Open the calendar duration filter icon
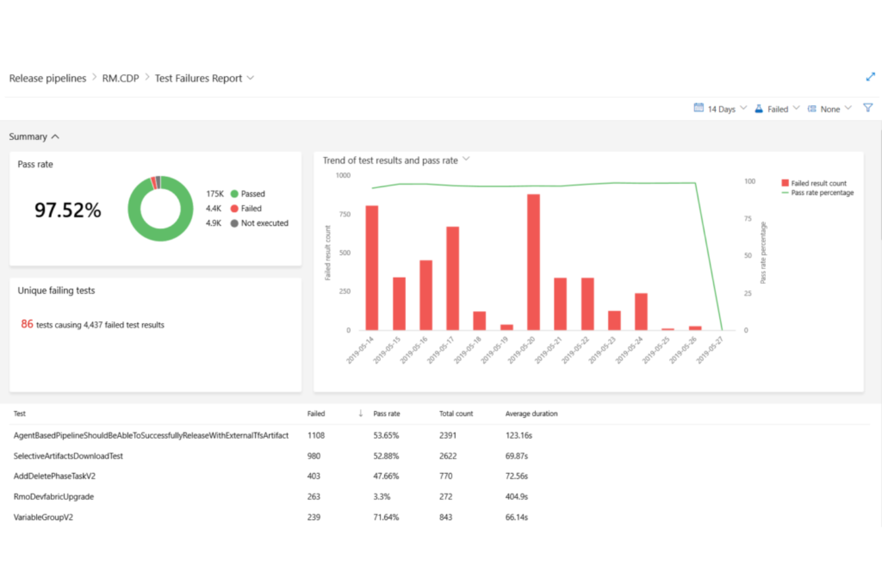This screenshot has width=882, height=588. [x=698, y=108]
